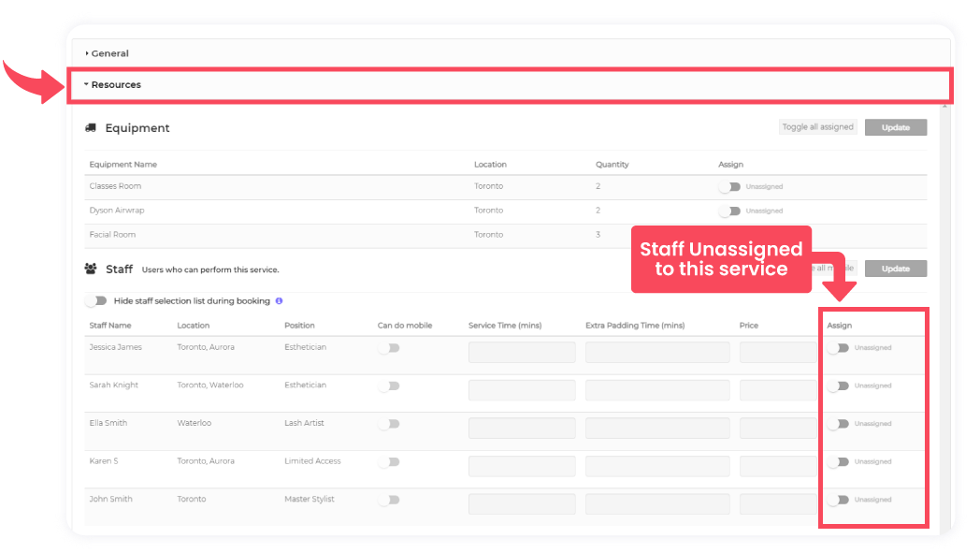This screenshot has width=980, height=553.
Task: Toggle assign for Dyson Airwrap equipment
Action: coord(729,211)
